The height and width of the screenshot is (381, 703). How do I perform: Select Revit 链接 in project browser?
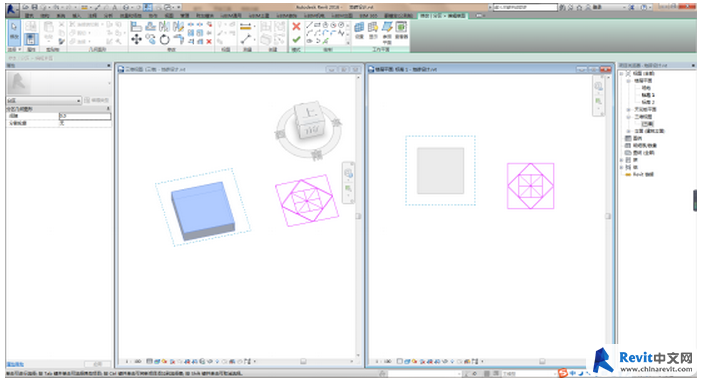(643, 174)
